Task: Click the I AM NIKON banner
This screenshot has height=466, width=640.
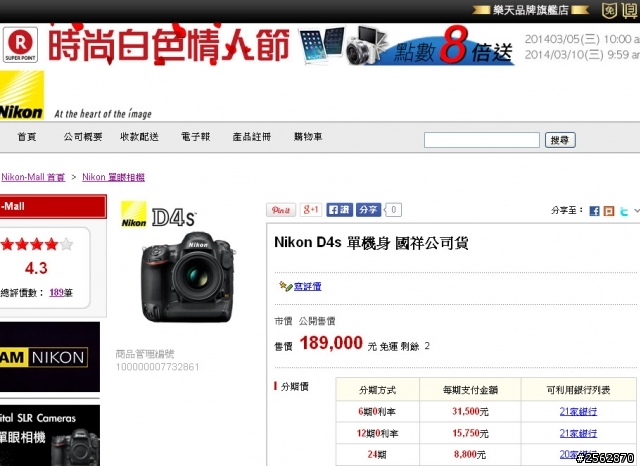Action: (50, 357)
